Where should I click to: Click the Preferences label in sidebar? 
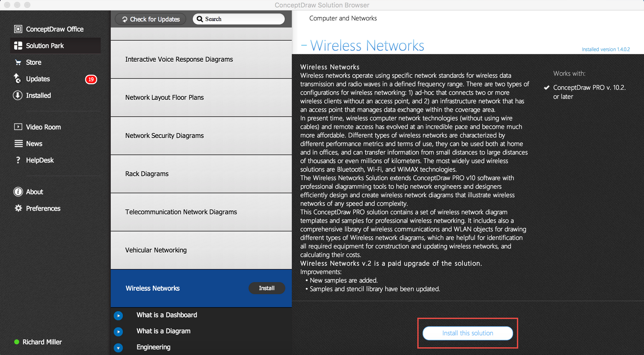[43, 208]
